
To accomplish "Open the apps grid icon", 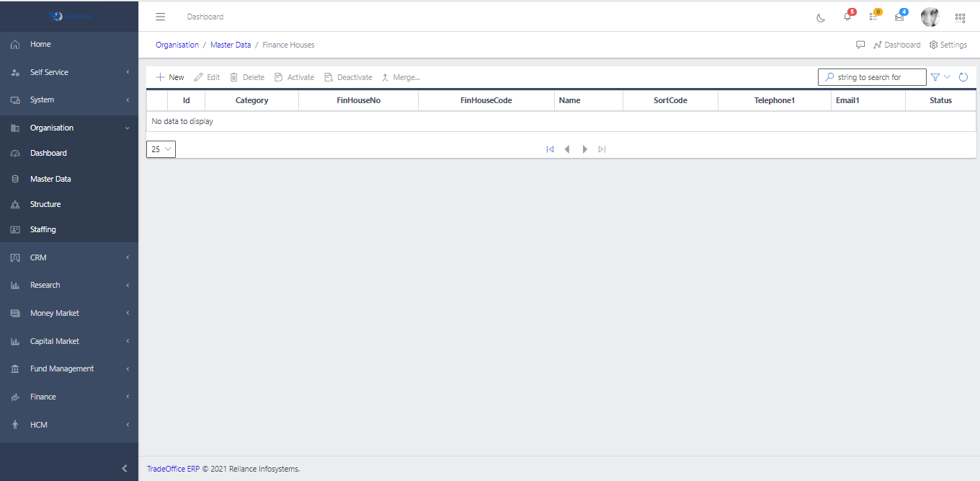I will point(960,17).
